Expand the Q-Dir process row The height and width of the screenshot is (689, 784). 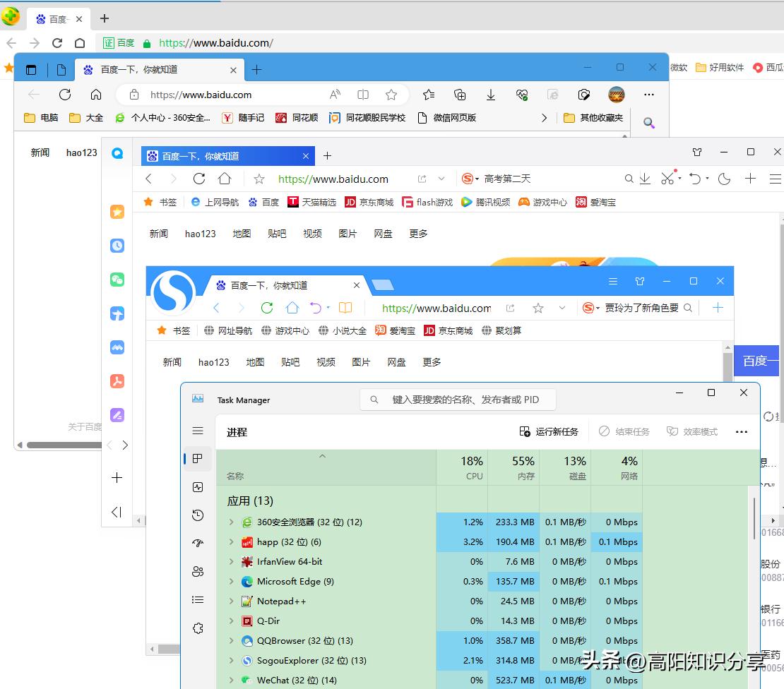(x=231, y=621)
